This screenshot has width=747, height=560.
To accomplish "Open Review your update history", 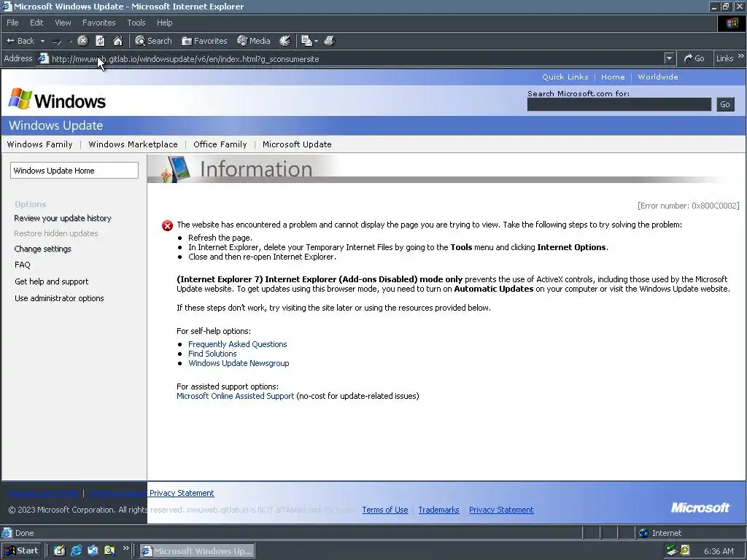I will tap(63, 218).
